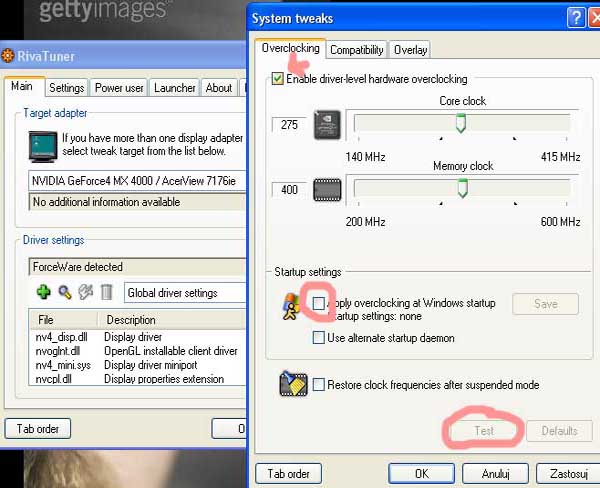Click the film-strip icon next to Restore clock frequencies
Screen dimensions: 600x488
tap(293, 384)
